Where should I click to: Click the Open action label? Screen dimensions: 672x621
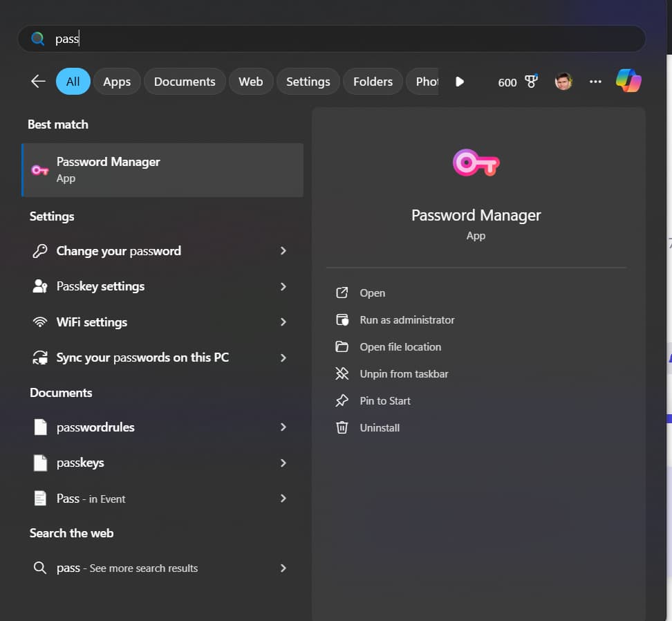[373, 293]
